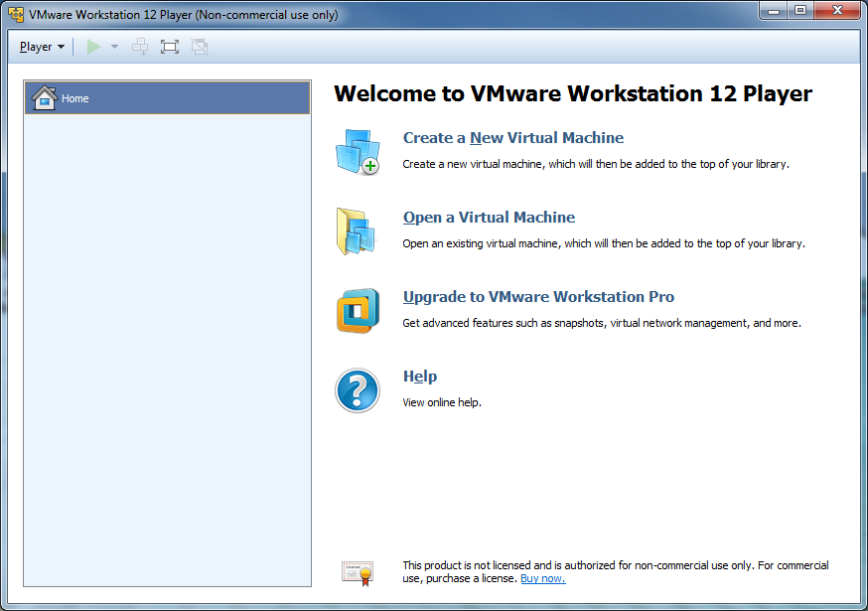The image size is (868, 611).
Task: Follow the Buy now link
Action: click(542, 578)
